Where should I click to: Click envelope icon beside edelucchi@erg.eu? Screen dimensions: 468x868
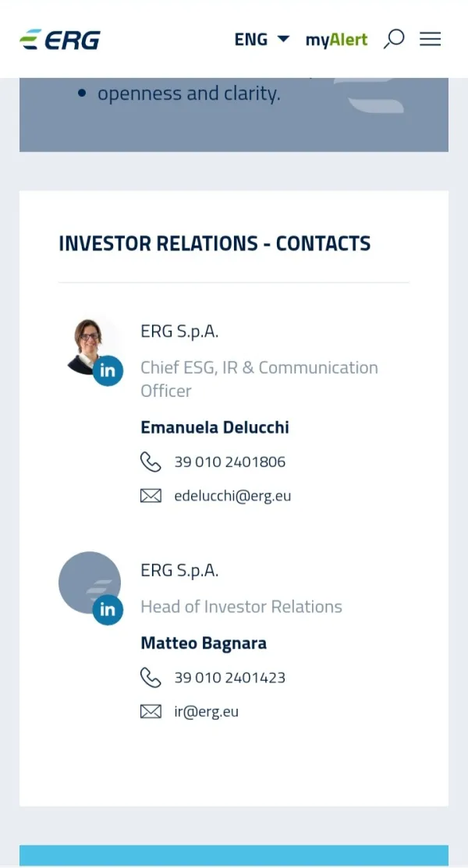151,495
